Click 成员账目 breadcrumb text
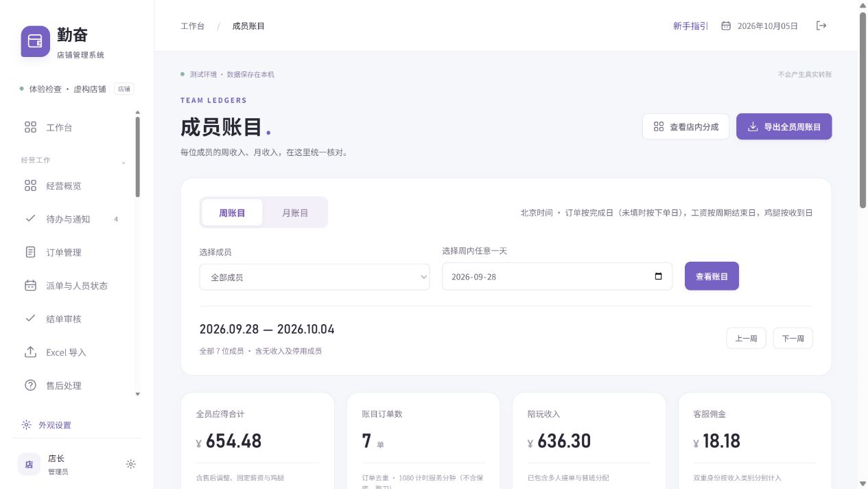 pos(248,26)
